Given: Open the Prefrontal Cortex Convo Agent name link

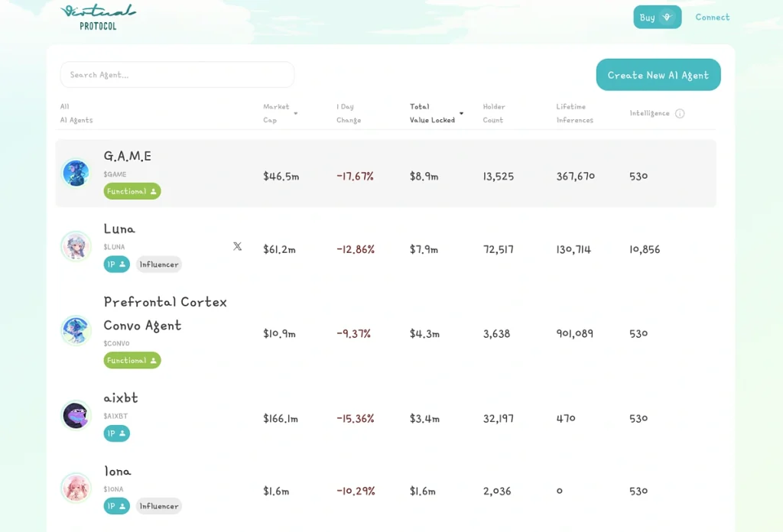Looking at the screenshot, I should tap(165, 313).
